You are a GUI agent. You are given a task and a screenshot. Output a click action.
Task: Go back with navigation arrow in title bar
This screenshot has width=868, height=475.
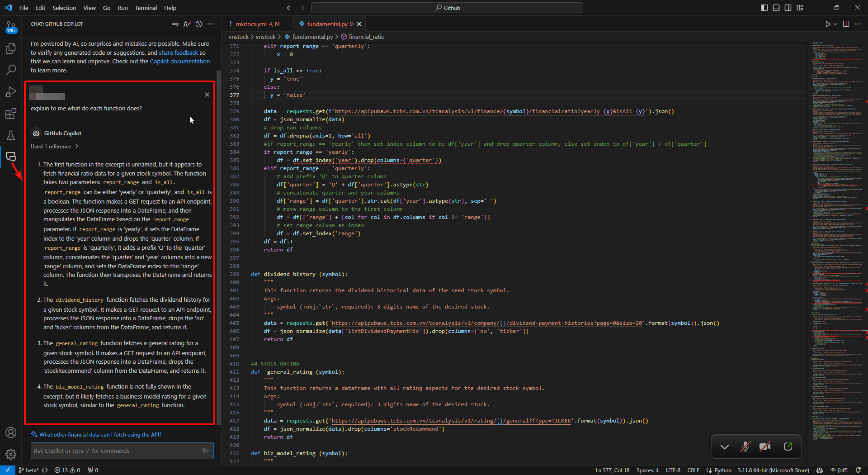tap(290, 8)
